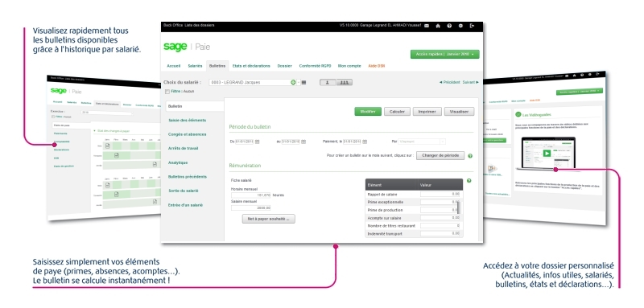This screenshot has height=308, width=644.
Task: Click the green Modifier button
Action: tap(368, 112)
